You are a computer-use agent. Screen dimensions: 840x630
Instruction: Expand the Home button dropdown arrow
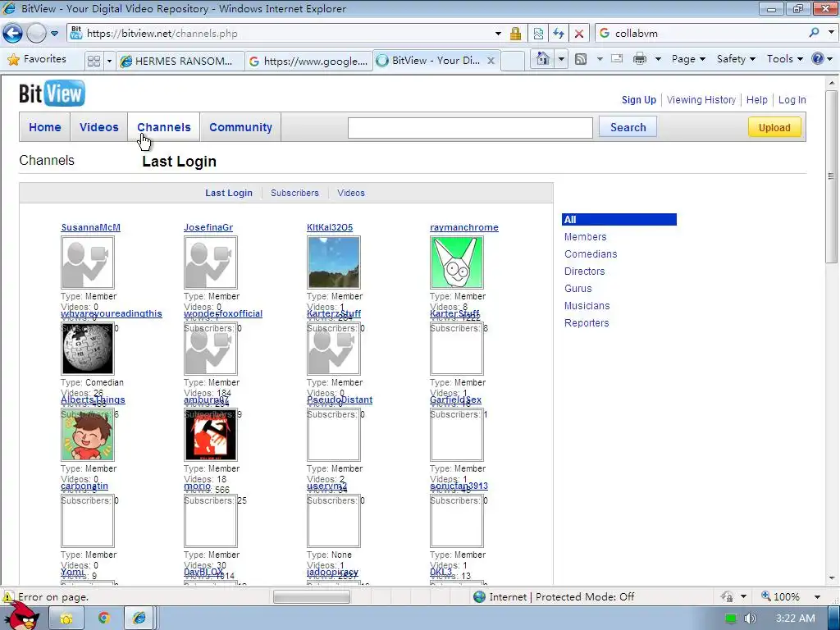click(x=561, y=59)
